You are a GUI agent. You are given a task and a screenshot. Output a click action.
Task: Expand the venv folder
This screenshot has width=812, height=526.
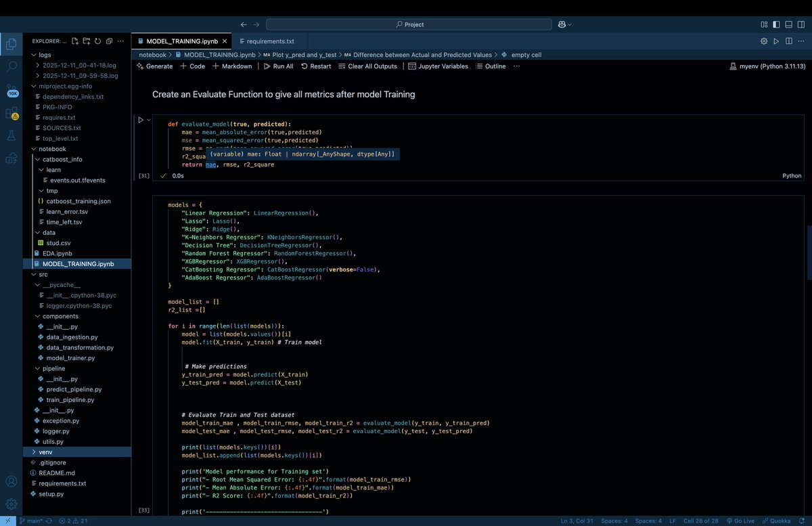click(x=76, y=452)
